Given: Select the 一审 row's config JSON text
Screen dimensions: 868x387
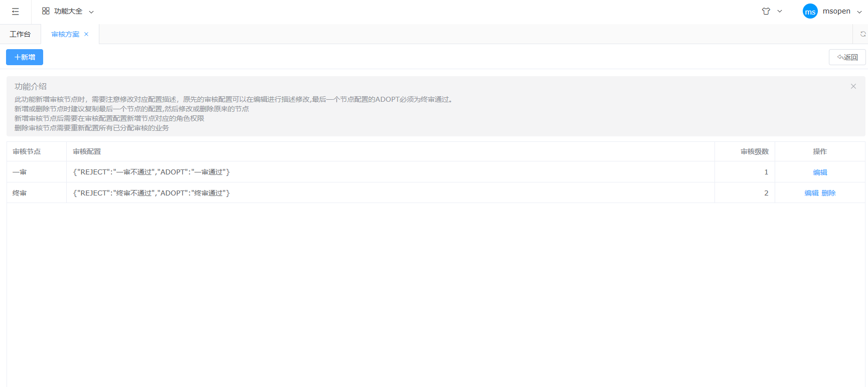Looking at the screenshot, I should (x=151, y=172).
